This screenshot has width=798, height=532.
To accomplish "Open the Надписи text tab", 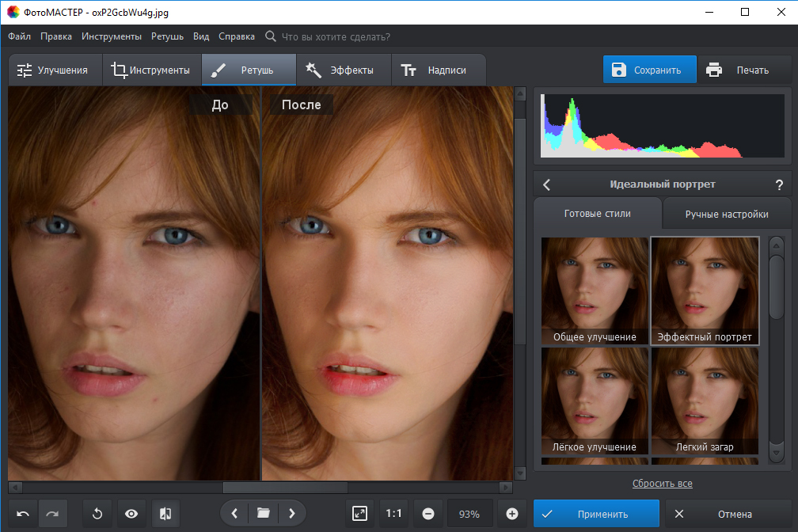I will [439, 70].
